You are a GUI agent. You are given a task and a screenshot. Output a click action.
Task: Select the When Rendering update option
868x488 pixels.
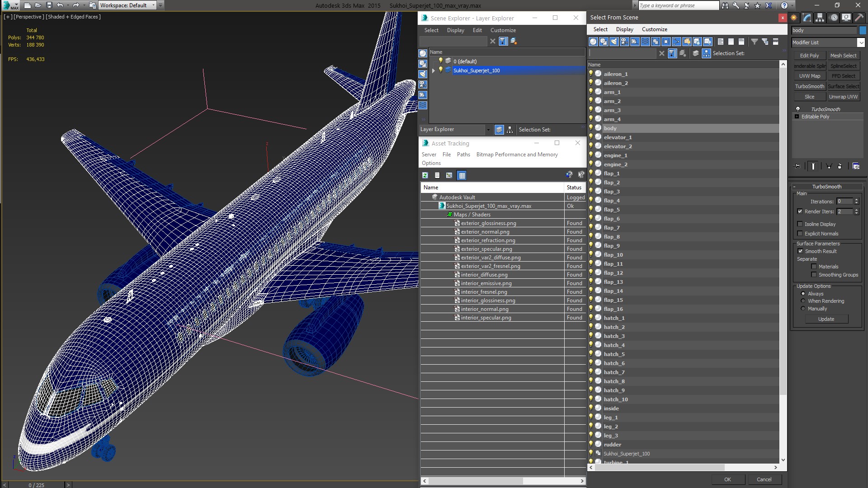[803, 300]
